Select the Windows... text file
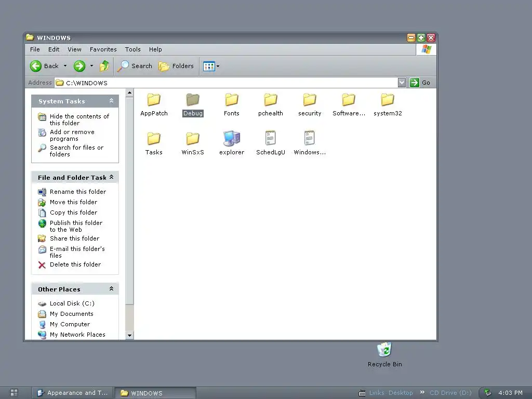Screen dimensions: 532x399 pos(310,143)
